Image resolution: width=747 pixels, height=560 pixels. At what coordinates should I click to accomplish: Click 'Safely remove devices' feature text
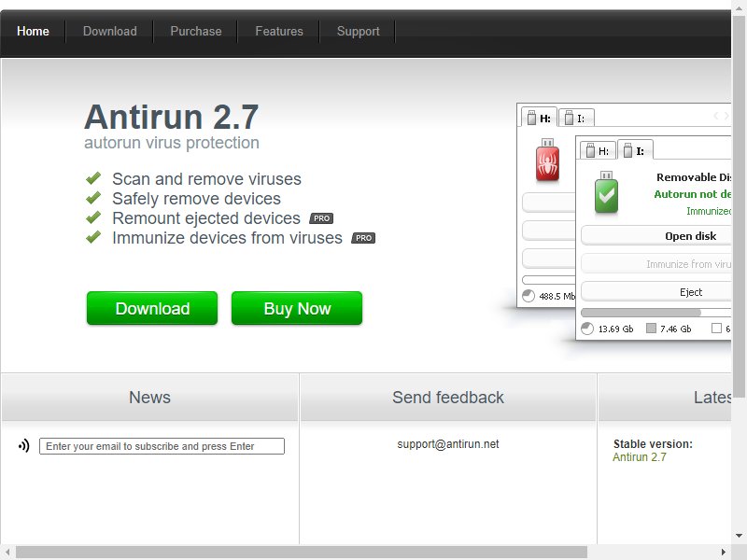click(x=196, y=199)
